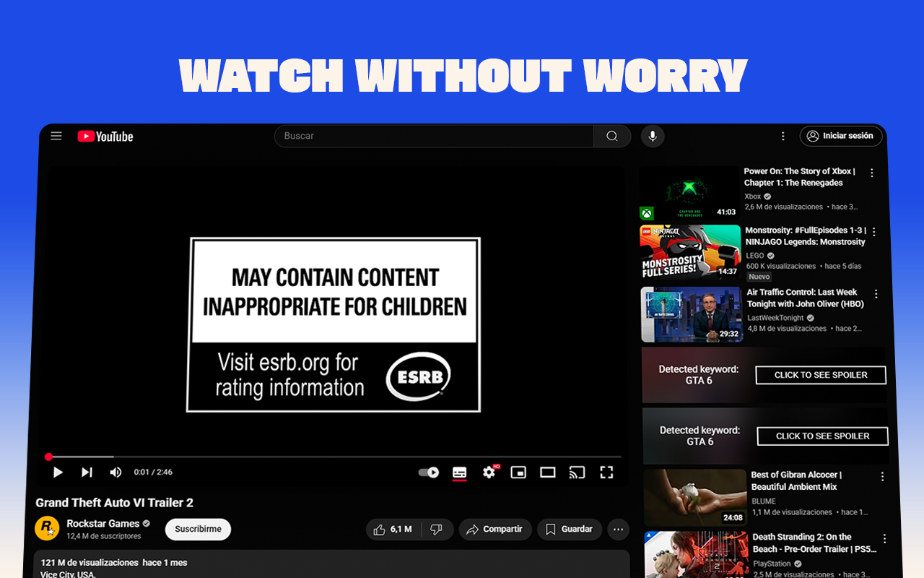Save video with Guardar button
924x578 pixels.
pyautogui.click(x=570, y=530)
